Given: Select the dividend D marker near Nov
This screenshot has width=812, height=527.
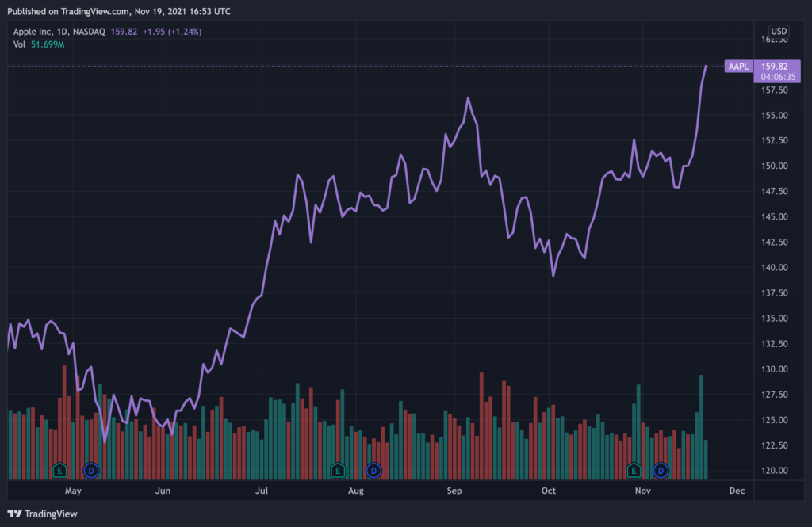Looking at the screenshot, I should click(x=661, y=471).
